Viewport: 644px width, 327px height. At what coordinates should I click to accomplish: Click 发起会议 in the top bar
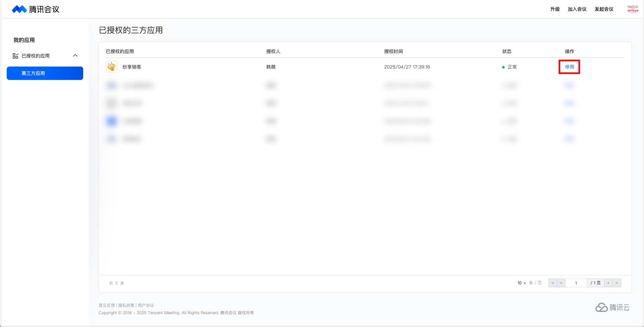[604, 9]
